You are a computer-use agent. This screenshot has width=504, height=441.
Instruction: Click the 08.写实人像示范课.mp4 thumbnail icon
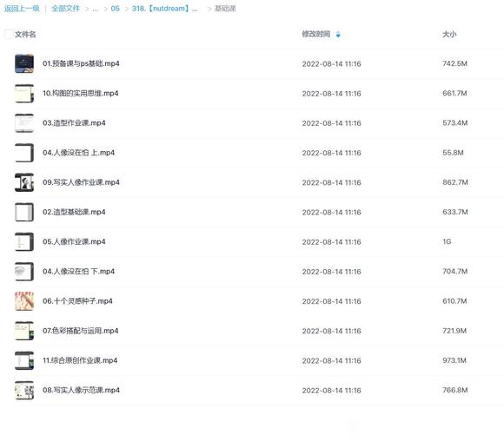(x=24, y=390)
